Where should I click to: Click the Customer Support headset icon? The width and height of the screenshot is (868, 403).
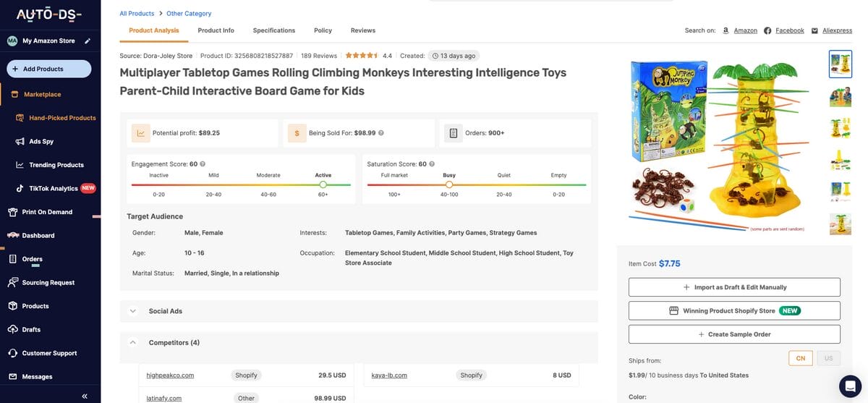(12, 353)
